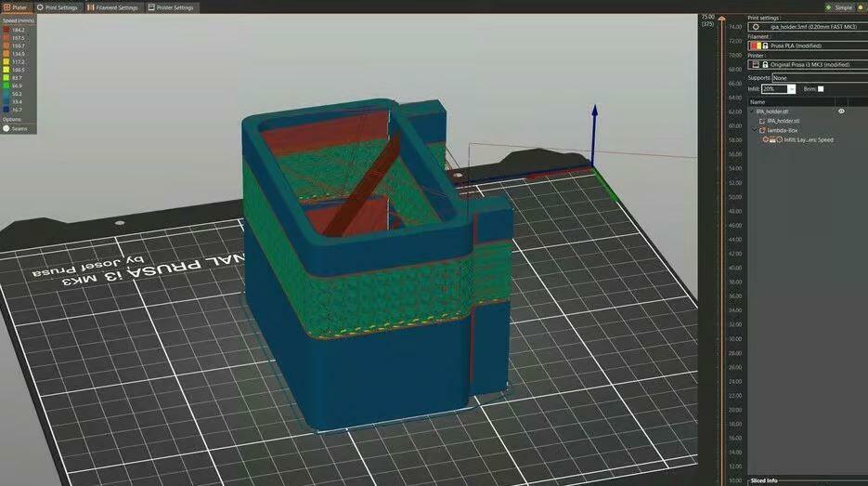Open the Printer preset dropdown Original Prusa
Screen dimensions: 868x486
pyautogui.click(x=808, y=64)
